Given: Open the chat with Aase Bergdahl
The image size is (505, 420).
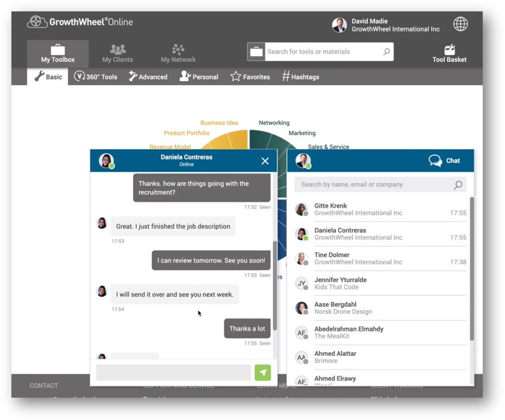Looking at the screenshot, I should tap(380, 308).
